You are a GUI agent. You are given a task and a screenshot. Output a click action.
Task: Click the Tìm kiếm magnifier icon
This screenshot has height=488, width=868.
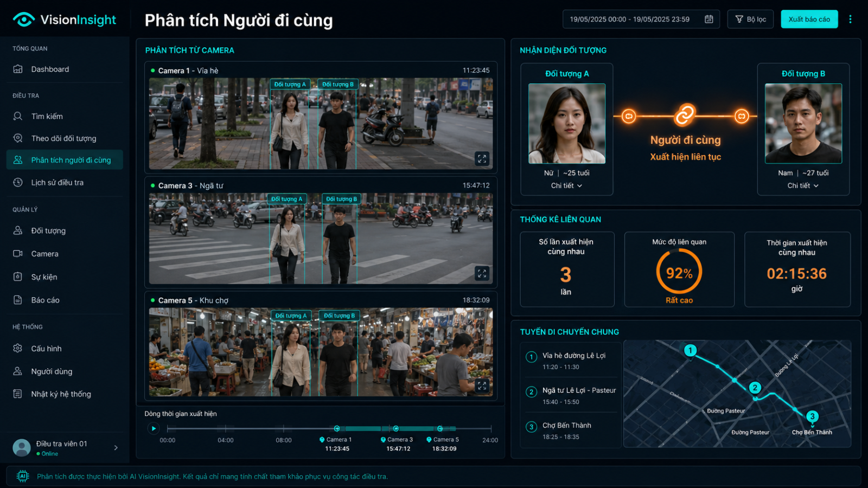[18, 116]
